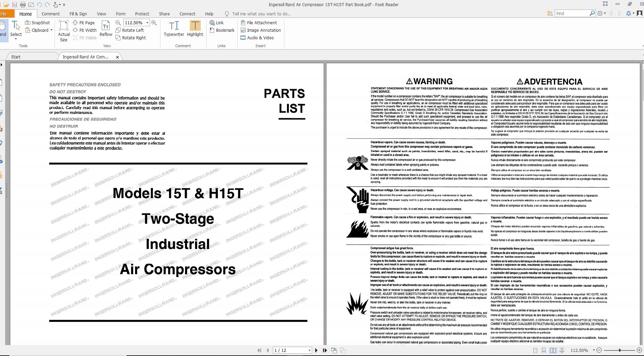Rotate the page left

click(131, 30)
